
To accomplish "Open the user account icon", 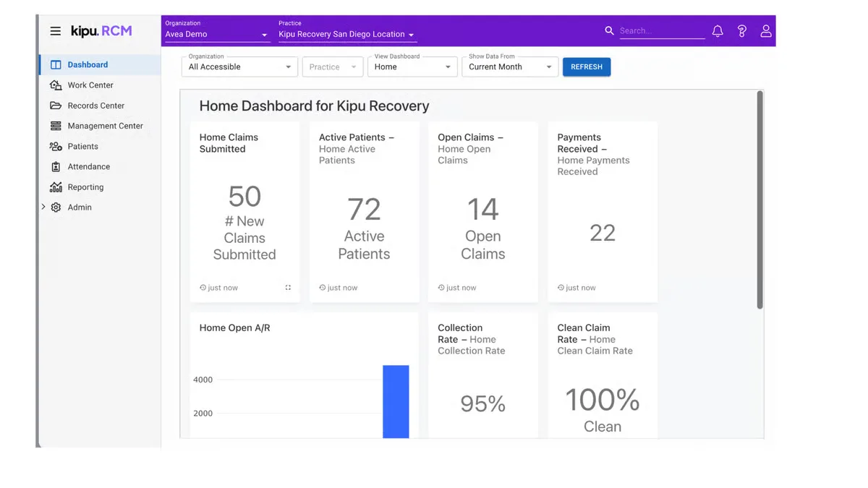I will tap(765, 31).
